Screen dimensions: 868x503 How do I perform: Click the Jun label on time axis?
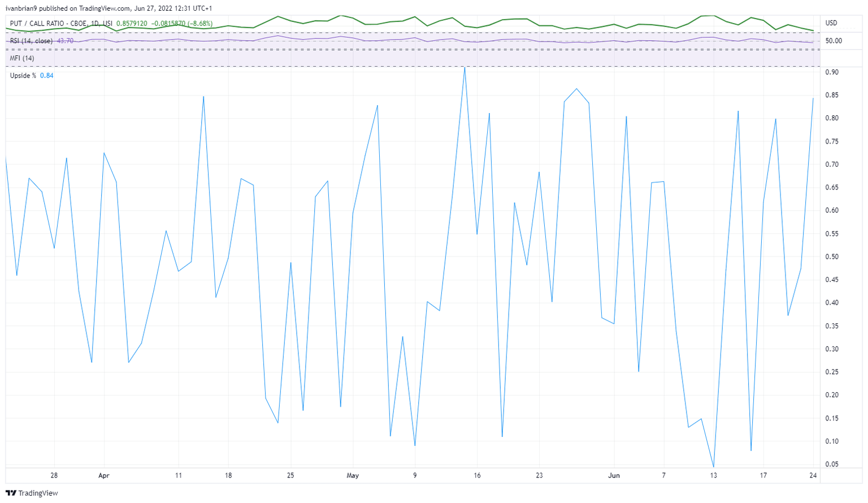click(x=614, y=475)
